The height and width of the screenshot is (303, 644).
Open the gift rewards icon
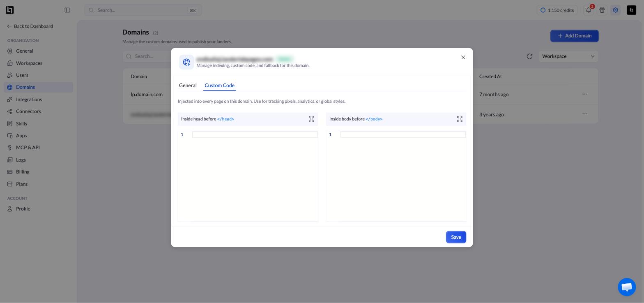click(x=602, y=10)
